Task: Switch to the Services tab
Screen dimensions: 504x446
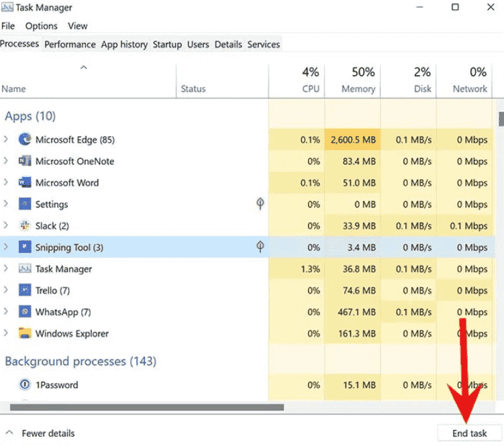Action: [x=264, y=44]
